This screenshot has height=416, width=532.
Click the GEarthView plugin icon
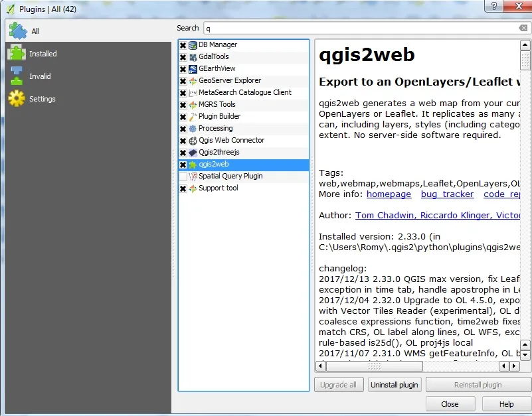pyautogui.click(x=193, y=69)
